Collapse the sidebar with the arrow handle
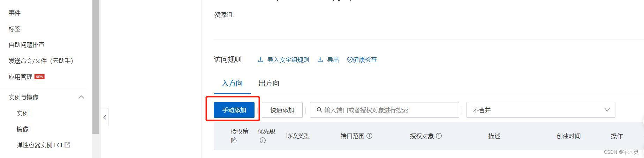This screenshot has width=644, height=158. [105, 117]
